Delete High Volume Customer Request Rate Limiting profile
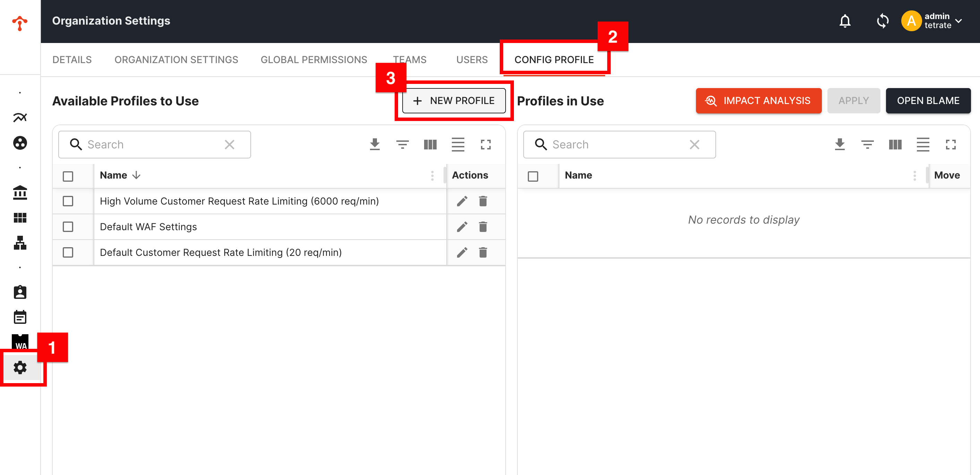The width and height of the screenshot is (980, 475). (483, 201)
